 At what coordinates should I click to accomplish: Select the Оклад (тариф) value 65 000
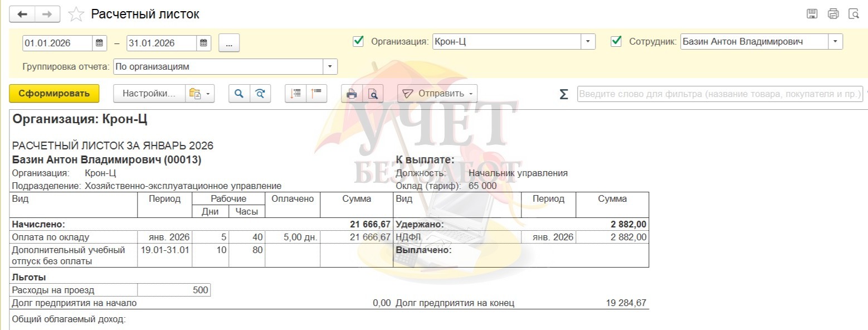click(482, 186)
